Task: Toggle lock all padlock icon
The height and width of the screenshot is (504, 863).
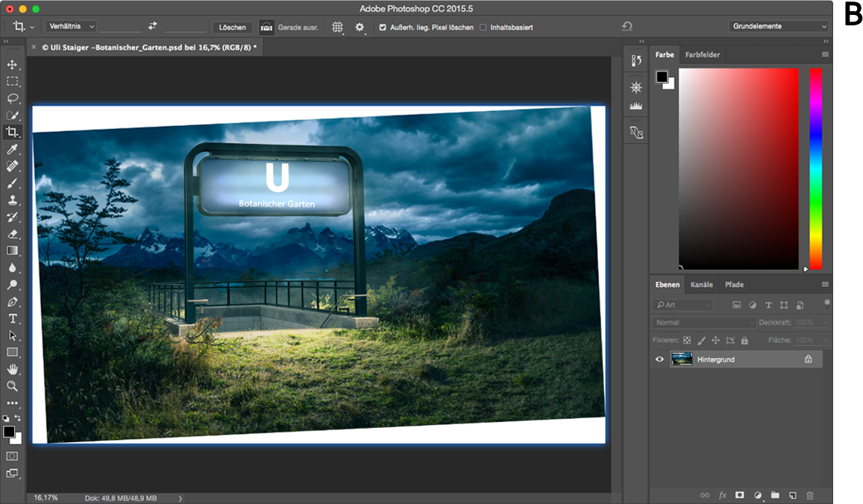Action: (x=744, y=341)
